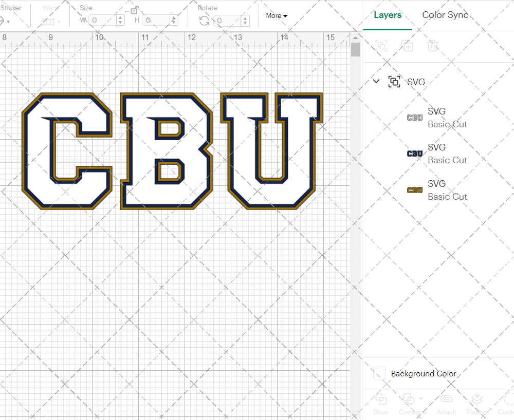Switch to the Layers tab
The width and height of the screenshot is (514, 420).
388,15
